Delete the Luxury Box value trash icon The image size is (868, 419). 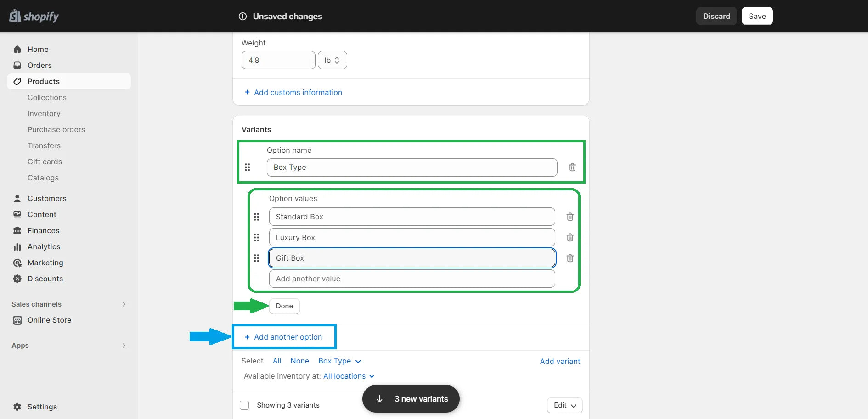570,237
